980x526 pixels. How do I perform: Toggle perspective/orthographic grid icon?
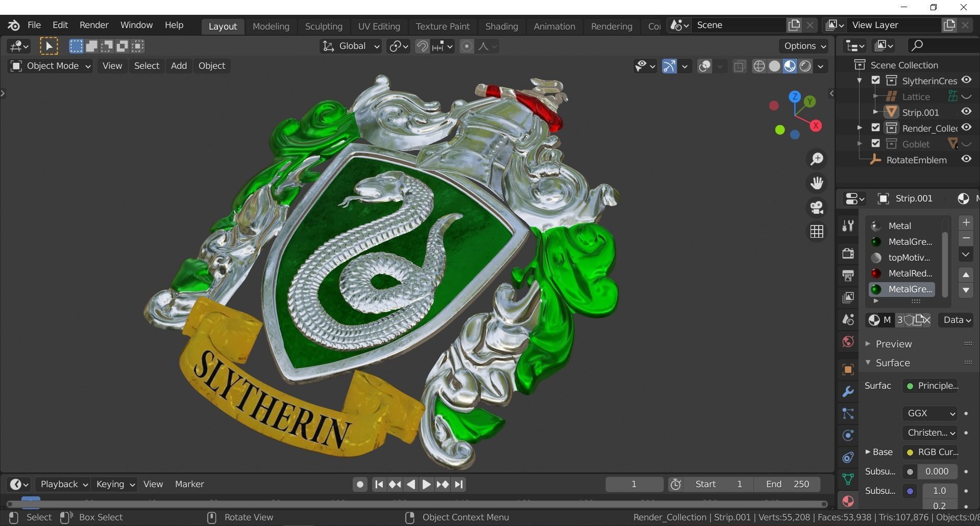click(817, 232)
